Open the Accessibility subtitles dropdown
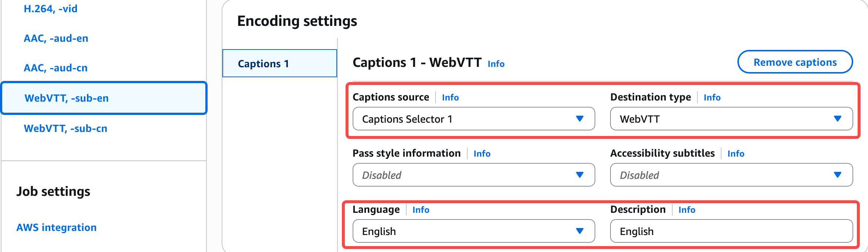 point(731,175)
